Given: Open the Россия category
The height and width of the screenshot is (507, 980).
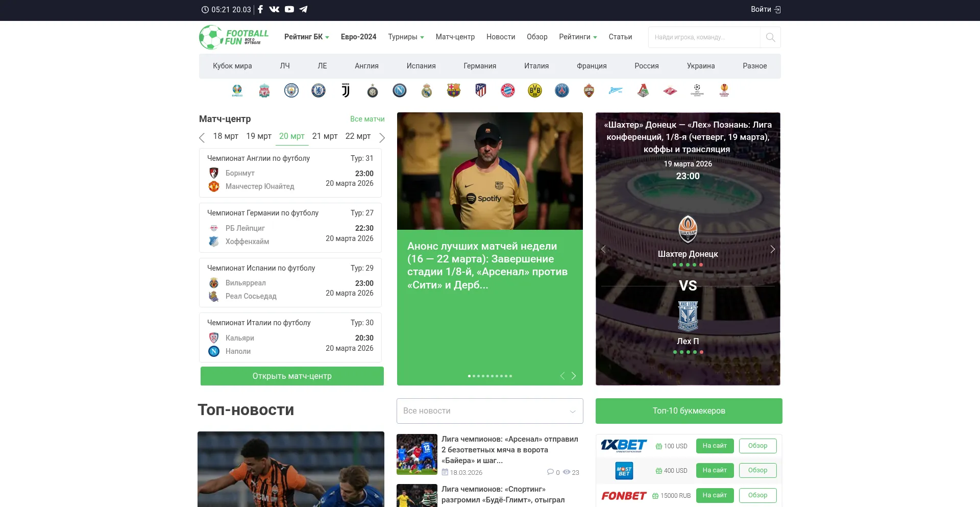Looking at the screenshot, I should pyautogui.click(x=647, y=66).
